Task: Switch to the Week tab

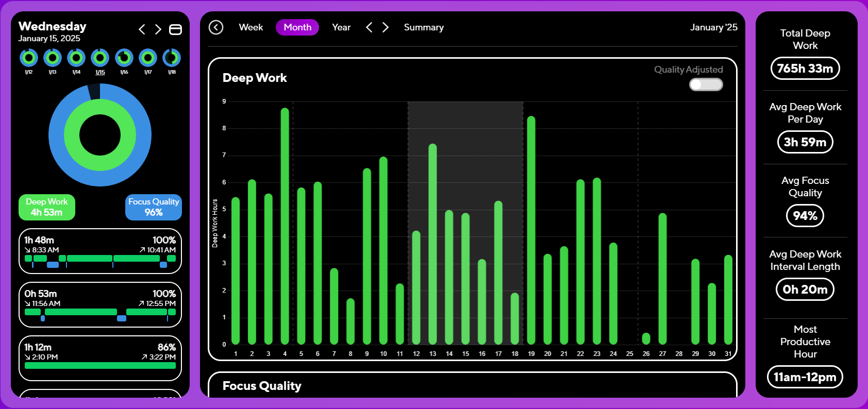Action: (251, 27)
